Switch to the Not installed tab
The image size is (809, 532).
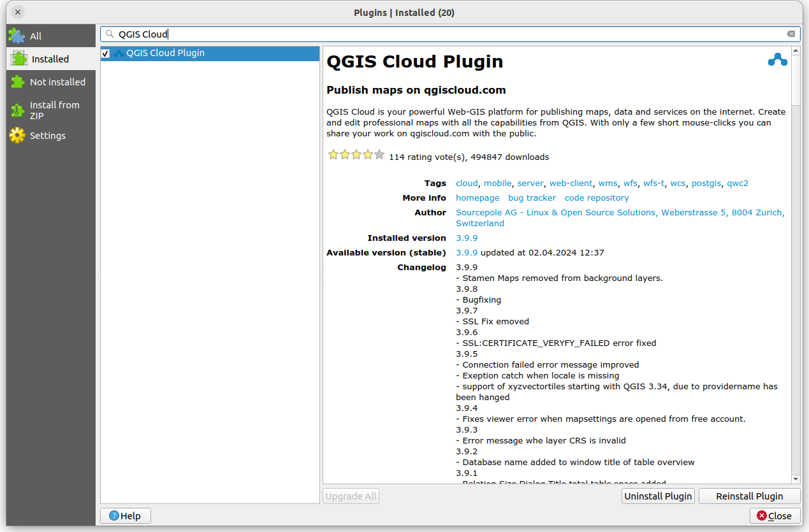click(57, 82)
